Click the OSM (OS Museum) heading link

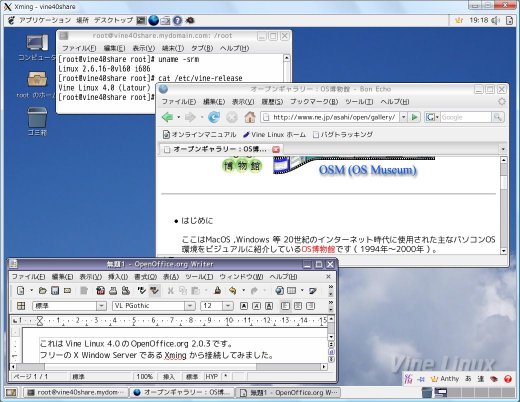368,170
